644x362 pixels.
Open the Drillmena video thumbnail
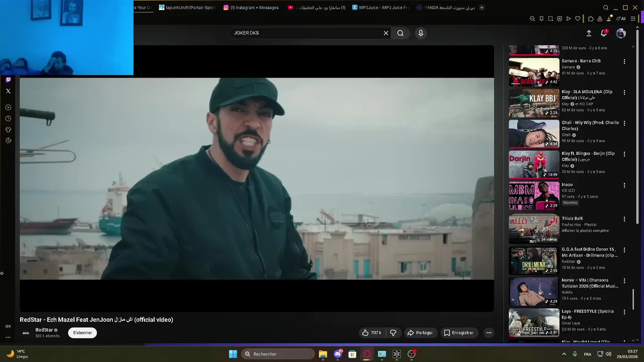coord(534,260)
